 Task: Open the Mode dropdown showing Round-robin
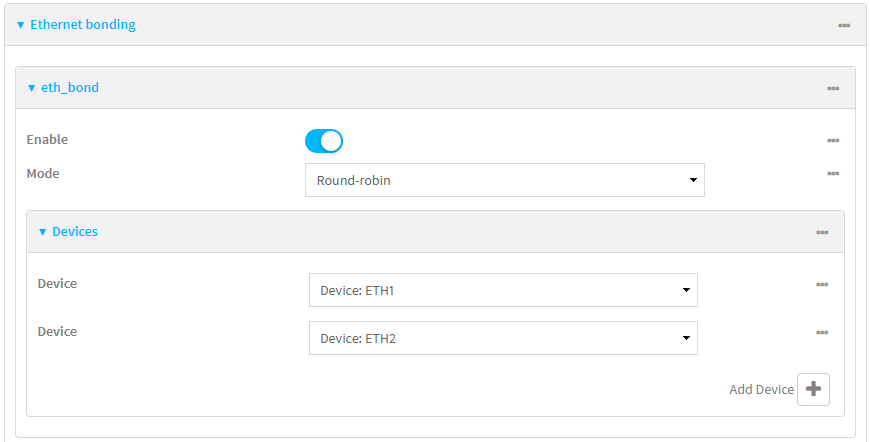pyautogui.click(x=504, y=180)
